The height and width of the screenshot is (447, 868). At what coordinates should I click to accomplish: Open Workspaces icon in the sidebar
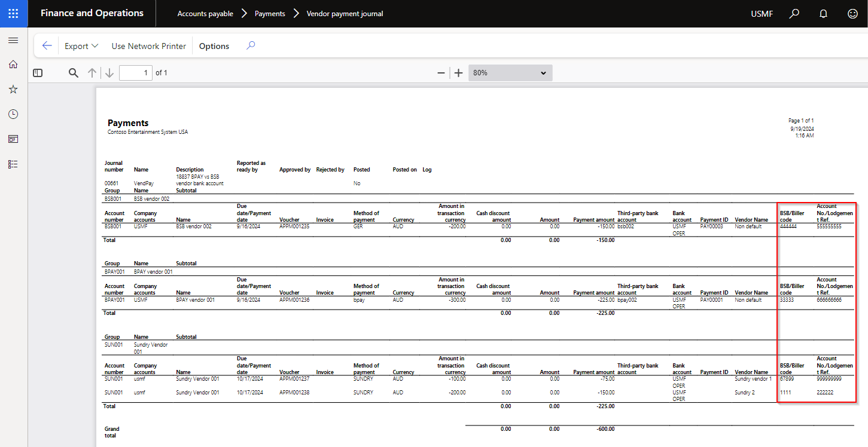(x=13, y=139)
